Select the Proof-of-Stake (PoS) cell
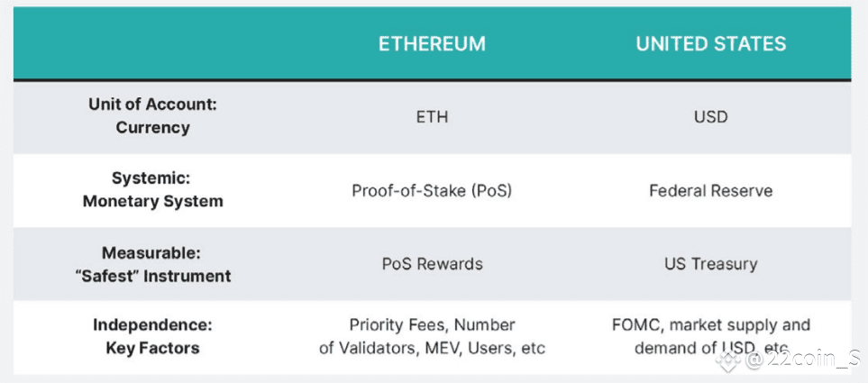The width and height of the screenshot is (868, 383). 432,191
